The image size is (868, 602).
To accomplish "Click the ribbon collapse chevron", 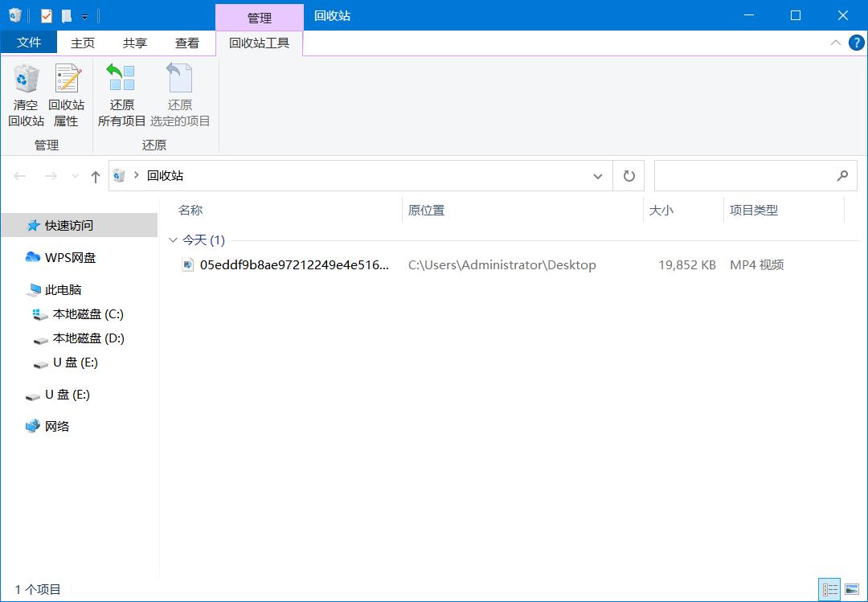I will 836,43.
